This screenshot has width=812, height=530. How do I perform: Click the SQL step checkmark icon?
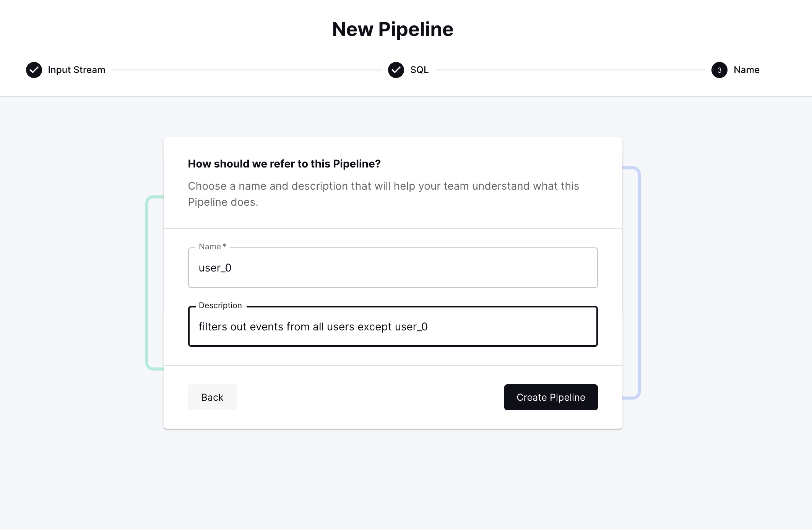(x=396, y=70)
